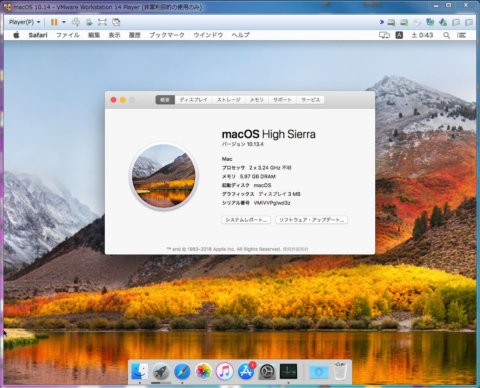Select the 概要 overview tab
The height and width of the screenshot is (388, 480).
(x=165, y=100)
